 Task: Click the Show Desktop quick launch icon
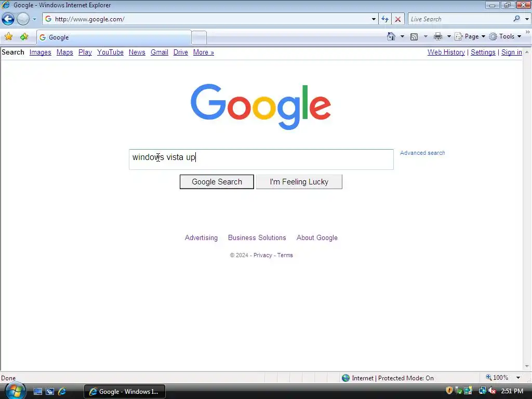(37, 392)
